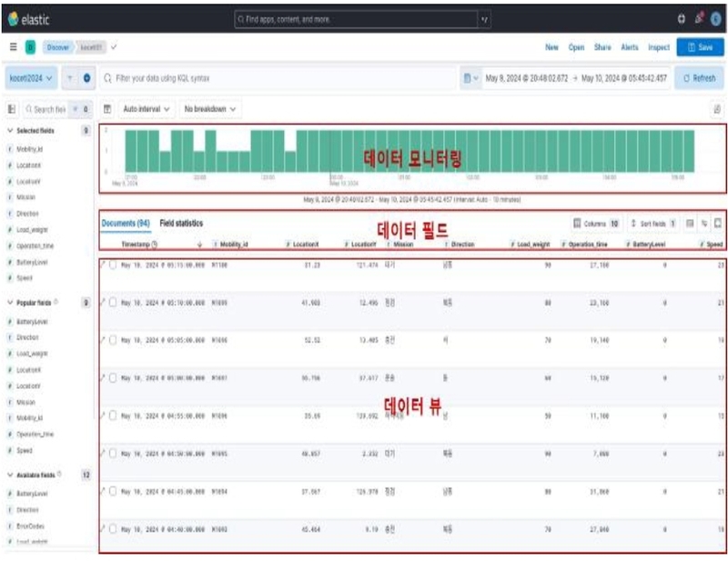Image resolution: width=728 pixels, height=561 pixels.
Task: Open the user profile avatar
Action: (716, 18)
